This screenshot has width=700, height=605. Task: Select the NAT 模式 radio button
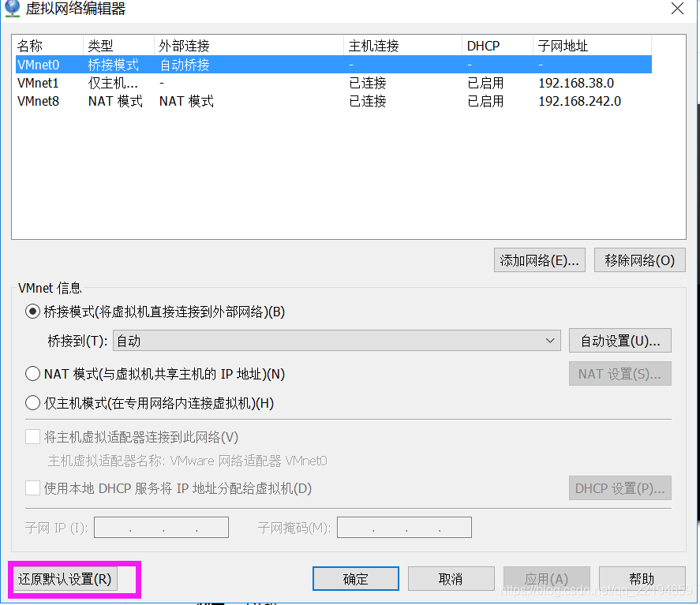click(32, 373)
